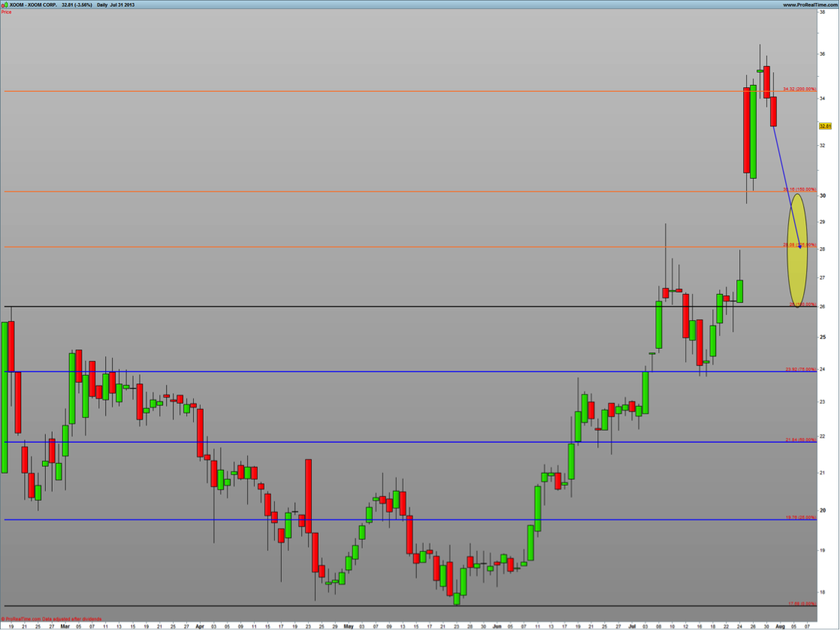
Task: Click the 'Data adjusted after dividends' notice
Action: point(71,619)
